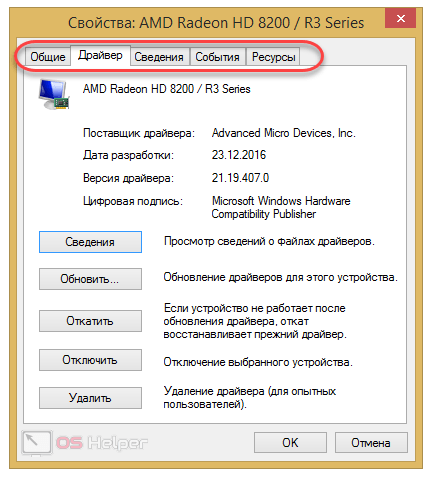Go to the События tab

point(217,57)
